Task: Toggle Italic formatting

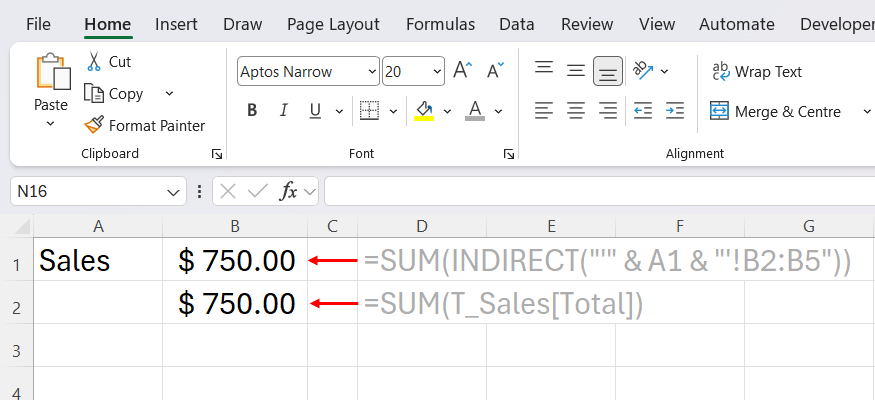Action: click(283, 111)
